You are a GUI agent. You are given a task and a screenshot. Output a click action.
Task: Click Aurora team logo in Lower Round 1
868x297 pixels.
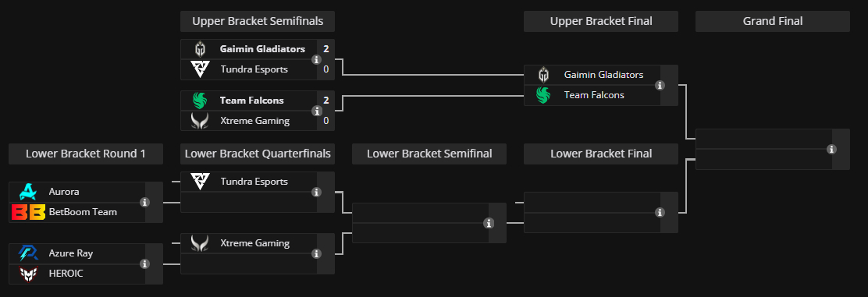(x=27, y=192)
